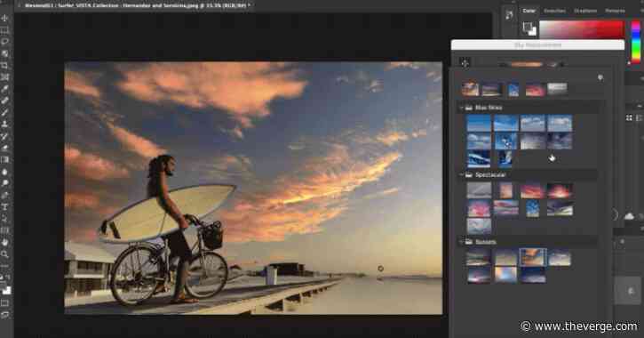Image resolution: width=644 pixels, height=338 pixels.
Task: Pick the last Sunsets thumbnail in second row
Action: click(532, 275)
